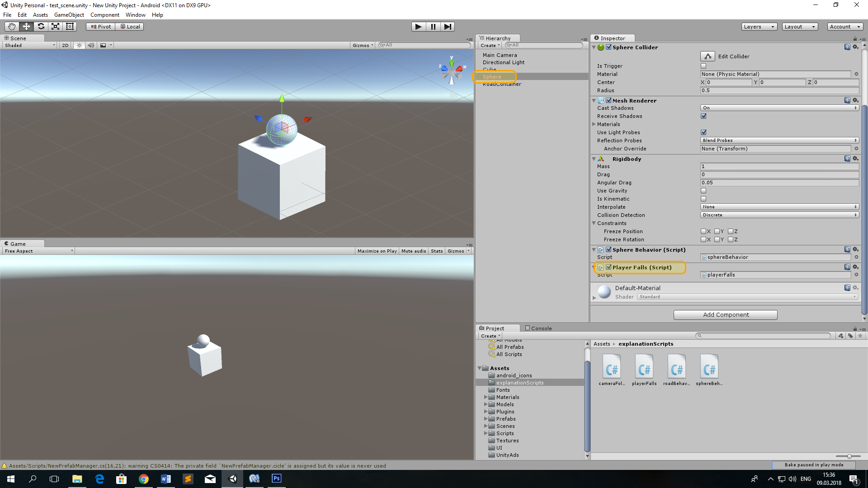Click the Edit Collider button icon

tap(707, 56)
